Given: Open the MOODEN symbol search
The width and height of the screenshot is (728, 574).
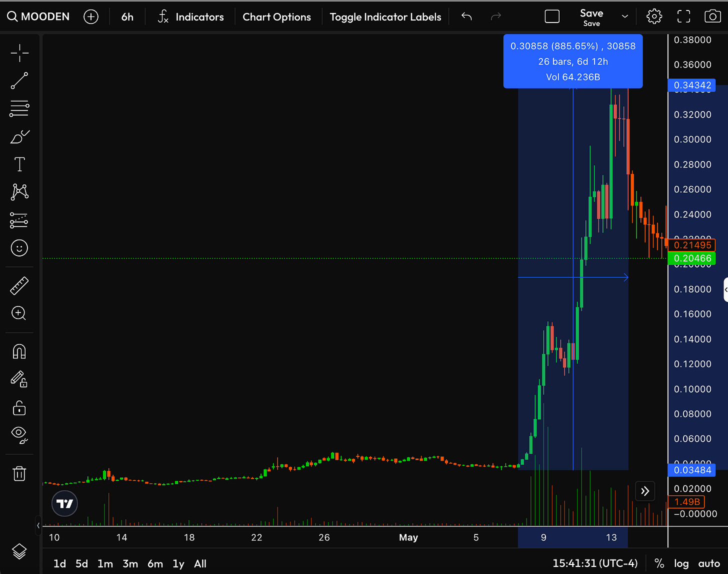Looking at the screenshot, I should (38, 16).
